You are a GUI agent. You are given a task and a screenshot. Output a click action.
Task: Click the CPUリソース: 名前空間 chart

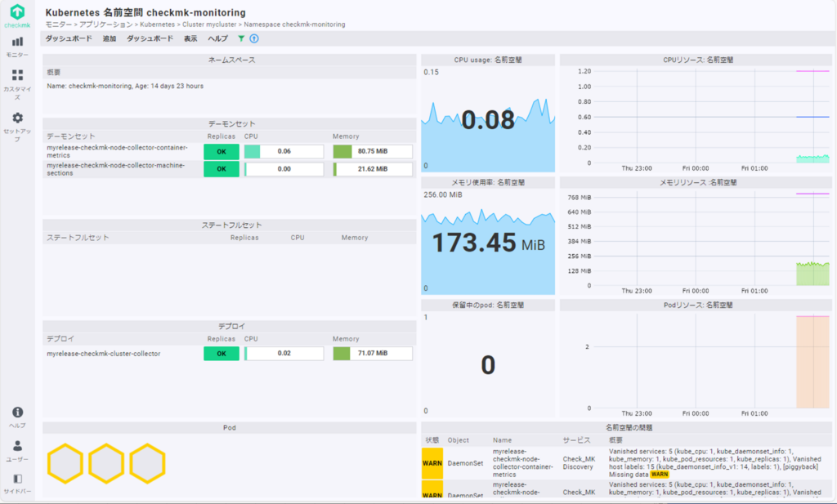click(x=697, y=119)
